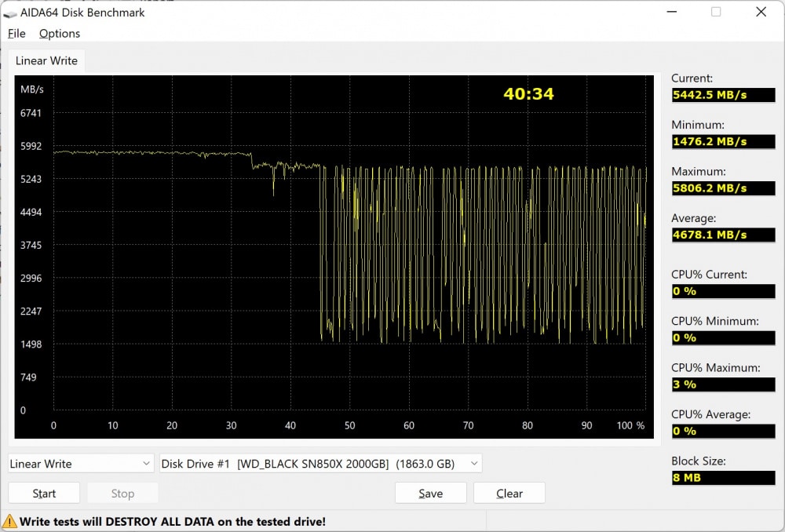Click the Minimum speed value 1476.2 MB/s
Viewport: 785px width, 532px height.
[724, 141]
